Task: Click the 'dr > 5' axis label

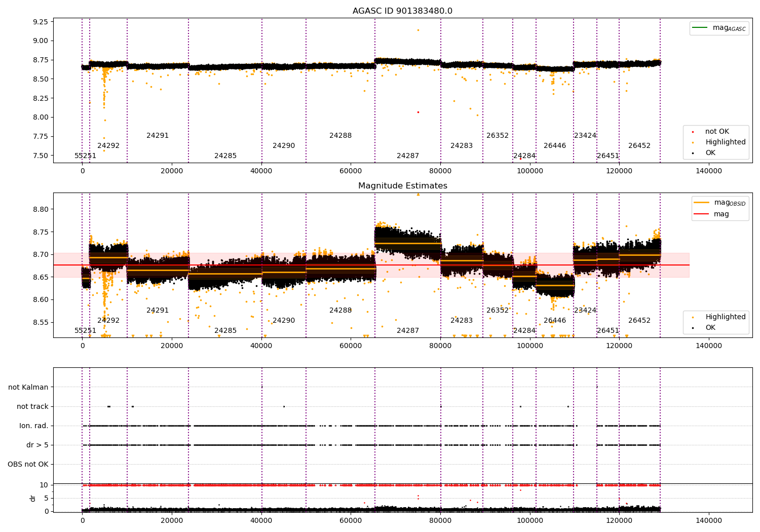Action: pos(37,445)
